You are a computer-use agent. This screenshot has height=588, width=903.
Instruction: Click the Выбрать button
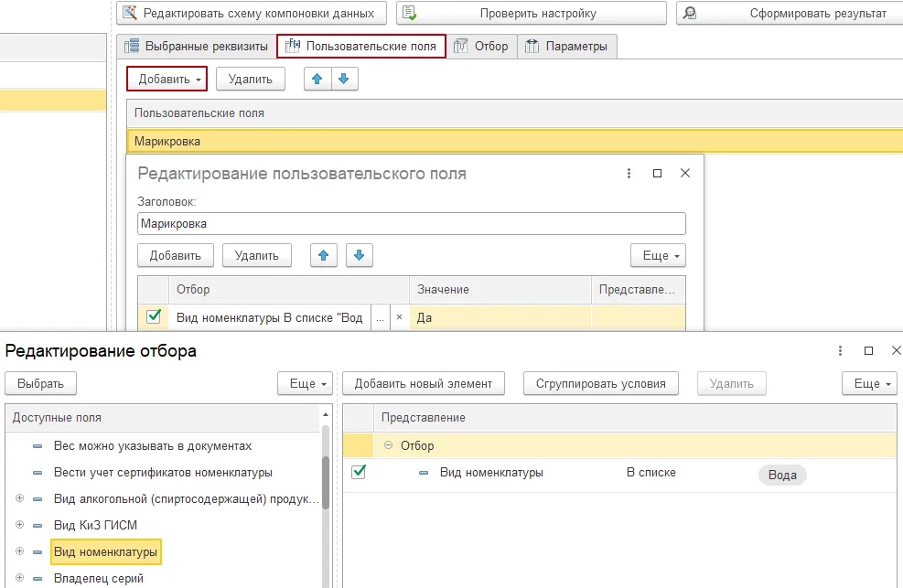(41, 384)
